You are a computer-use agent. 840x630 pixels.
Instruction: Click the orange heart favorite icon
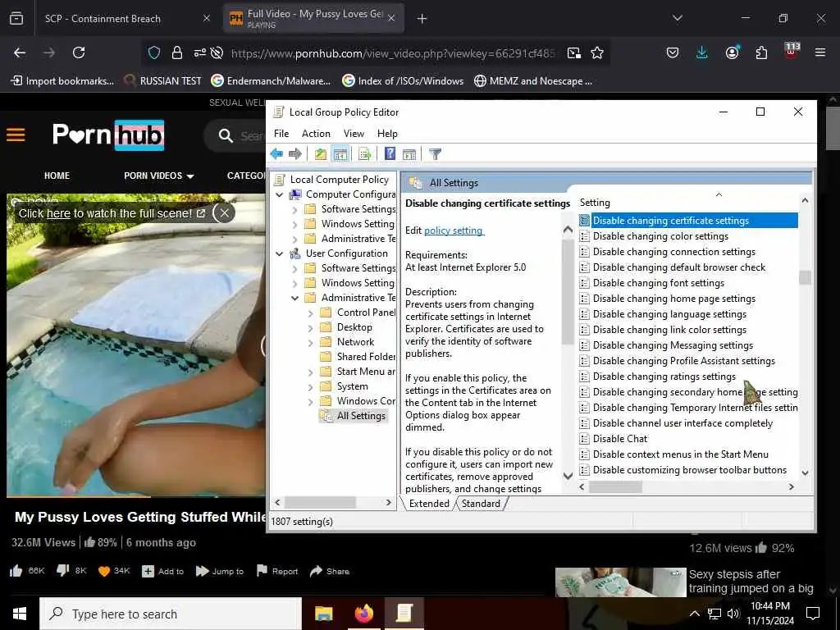104,571
